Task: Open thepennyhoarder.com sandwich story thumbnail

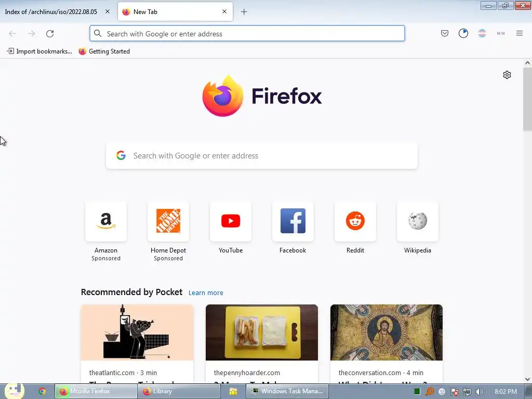Action: click(x=262, y=332)
